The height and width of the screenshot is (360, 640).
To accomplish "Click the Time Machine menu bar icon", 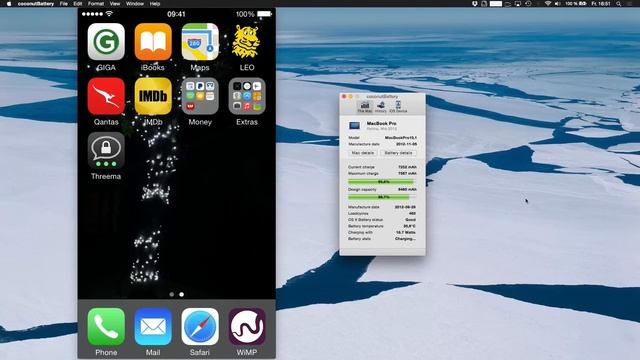I will [x=528, y=4].
